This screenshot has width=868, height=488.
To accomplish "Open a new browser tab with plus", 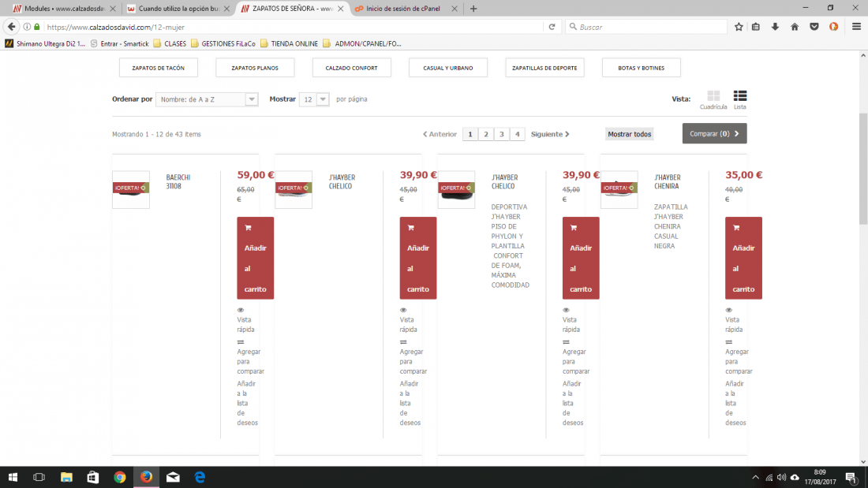I will 473,9.
